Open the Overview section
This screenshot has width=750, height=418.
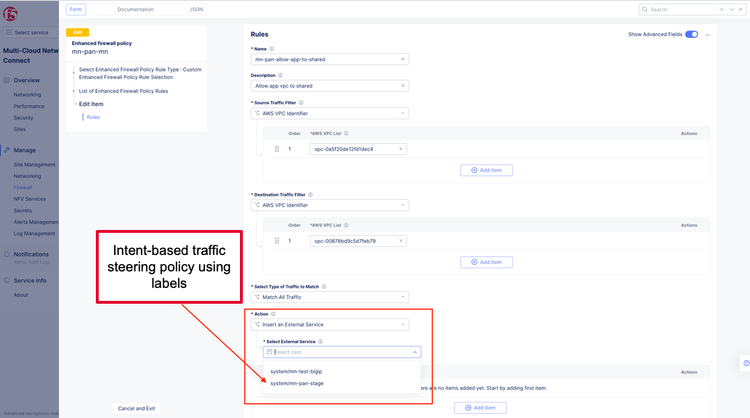26,80
